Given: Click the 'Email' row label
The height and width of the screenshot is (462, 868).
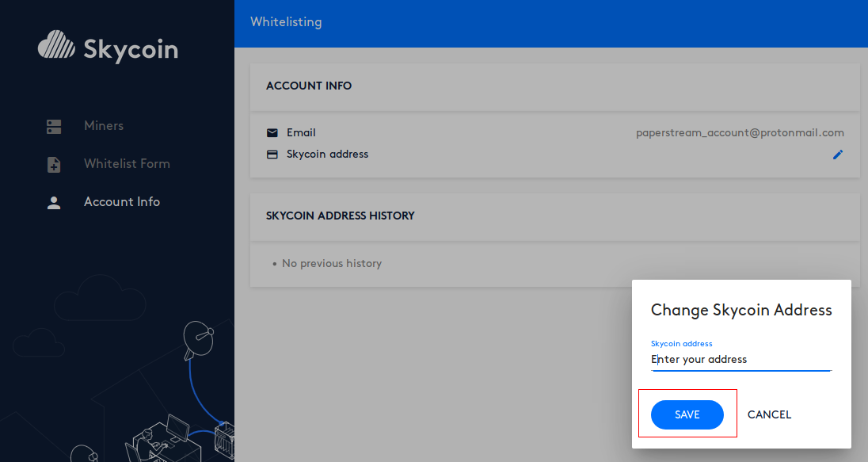Looking at the screenshot, I should coord(301,133).
